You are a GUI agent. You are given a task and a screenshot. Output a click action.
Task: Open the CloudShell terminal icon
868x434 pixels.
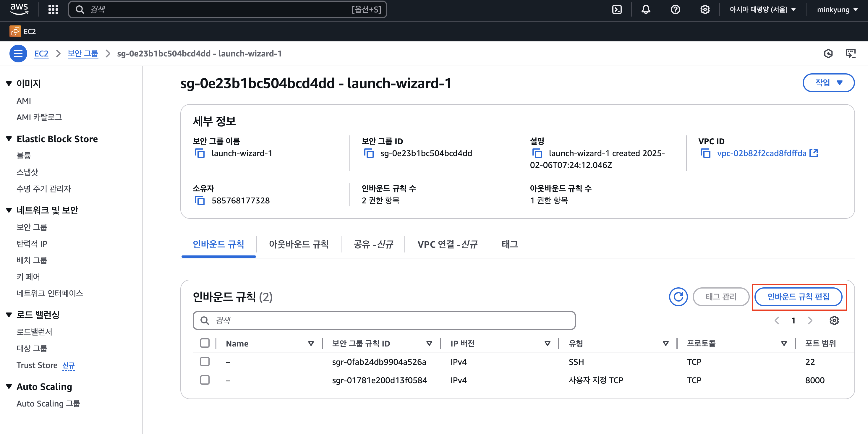[617, 9]
